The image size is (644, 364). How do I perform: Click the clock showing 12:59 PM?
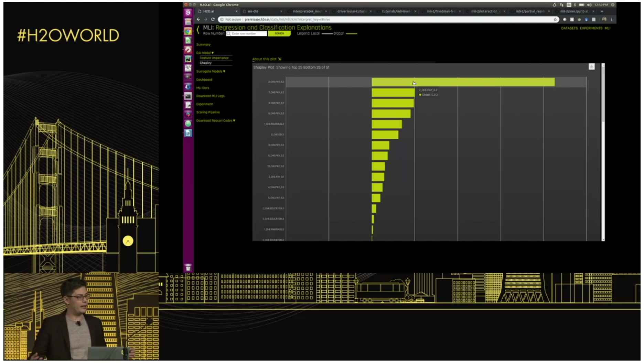(601, 5)
